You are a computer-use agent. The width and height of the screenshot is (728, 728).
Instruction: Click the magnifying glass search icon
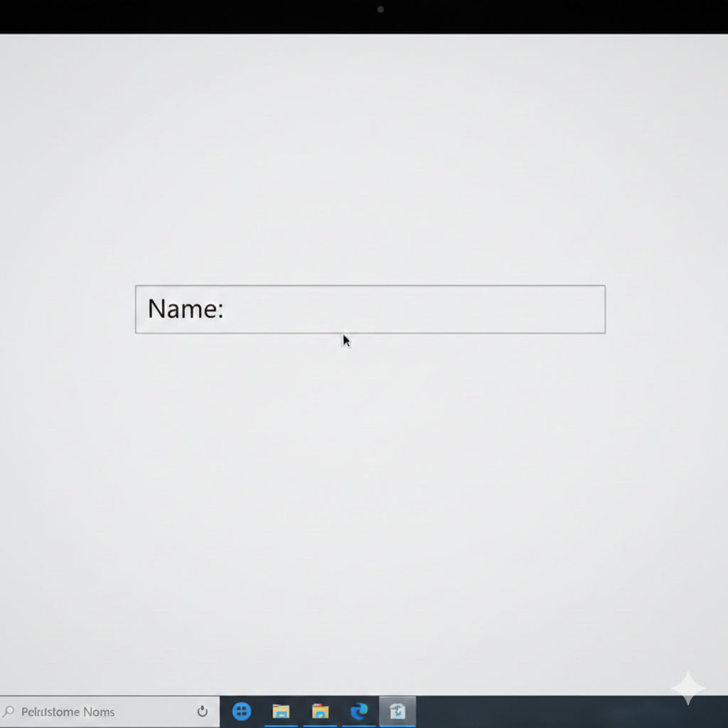(x=9, y=712)
